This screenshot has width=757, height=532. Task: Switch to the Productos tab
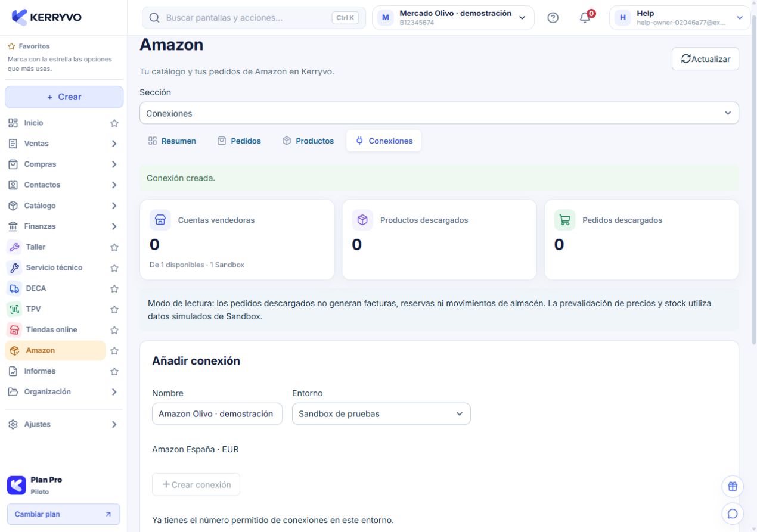pos(308,141)
